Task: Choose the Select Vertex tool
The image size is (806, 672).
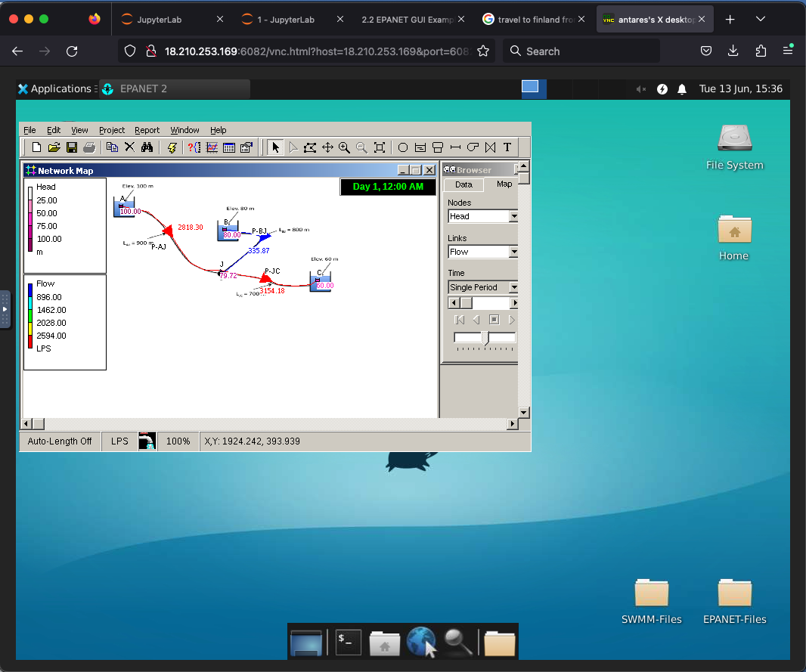Action: pyautogui.click(x=293, y=147)
